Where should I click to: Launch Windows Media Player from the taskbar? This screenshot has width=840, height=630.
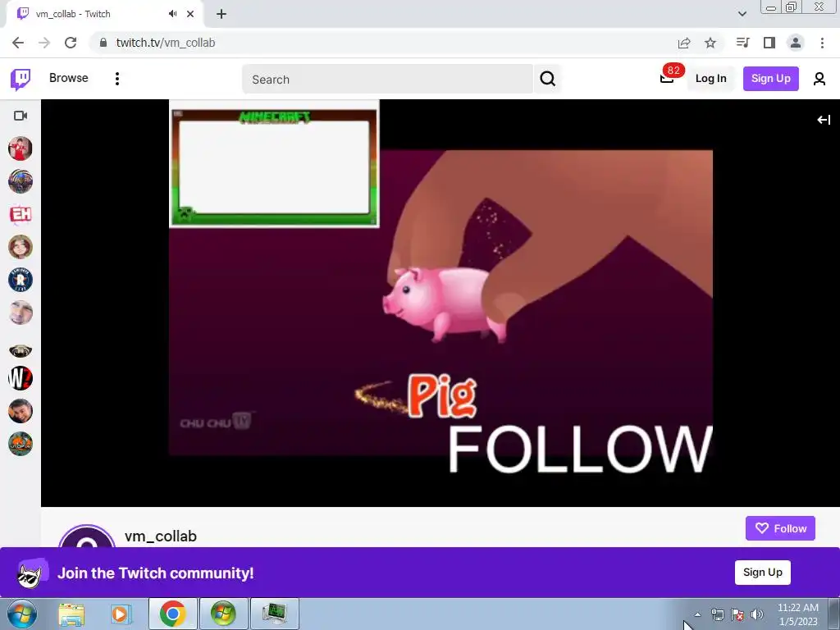coord(121,614)
